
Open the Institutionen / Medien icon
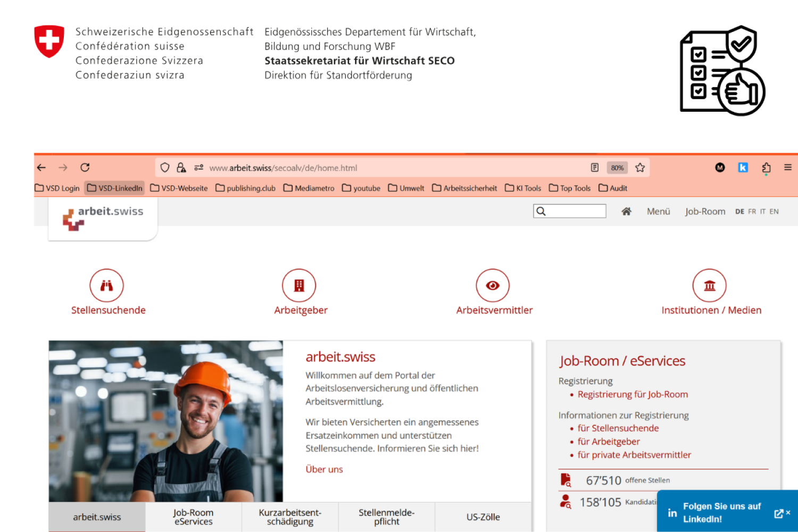pos(709,286)
